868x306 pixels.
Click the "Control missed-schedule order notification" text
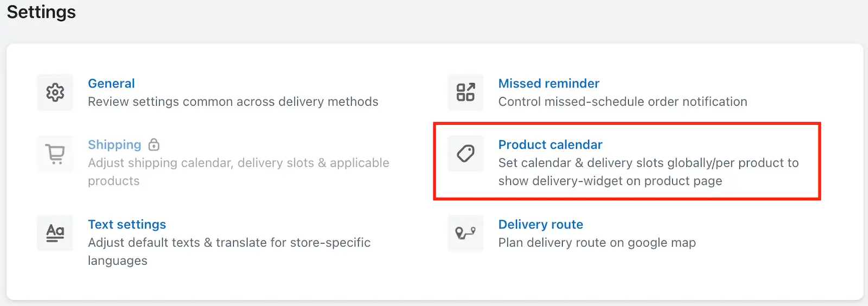623,101
